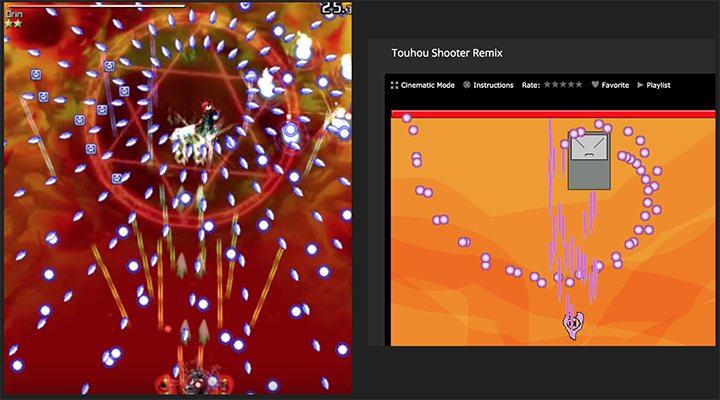The height and width of the screenshot is (400, 720).
Task: Click the 'Touhou Shooter Remix' title
Action: click(447, 53)
